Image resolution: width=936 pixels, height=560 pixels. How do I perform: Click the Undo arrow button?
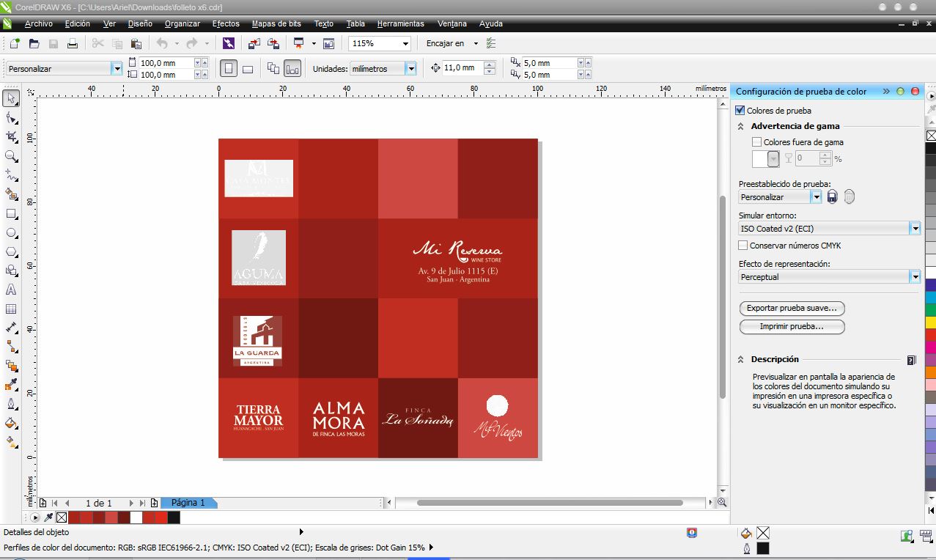click(162, 44)
